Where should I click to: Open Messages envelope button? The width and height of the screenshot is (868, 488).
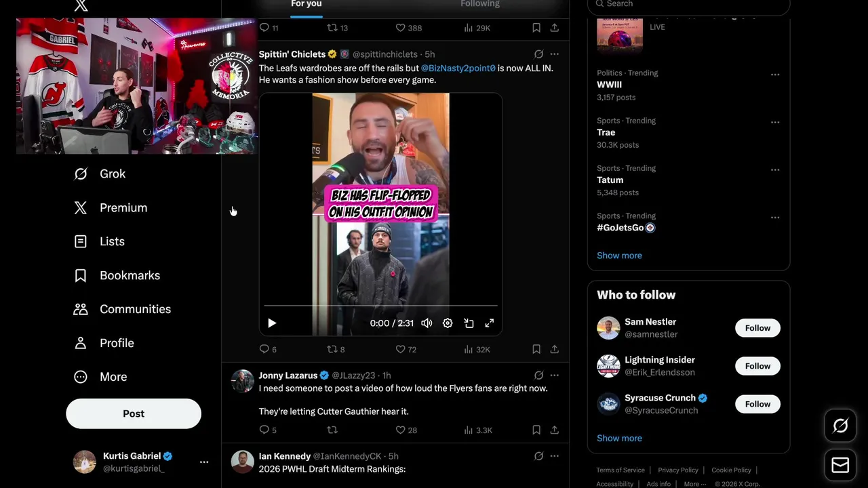(x=840, y=465)
